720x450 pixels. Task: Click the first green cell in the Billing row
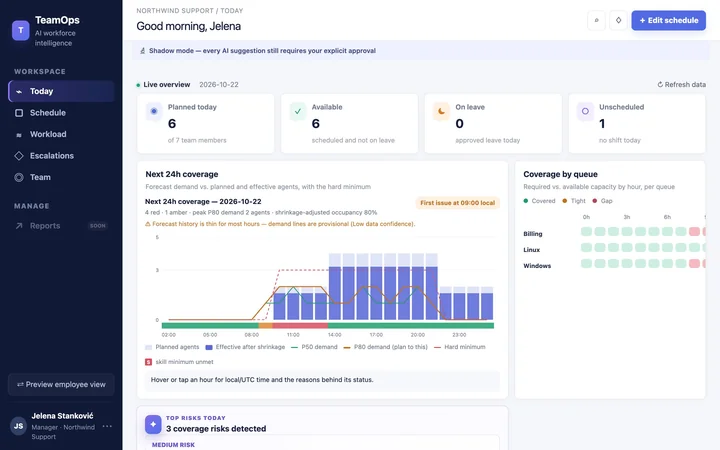point(586,231)
